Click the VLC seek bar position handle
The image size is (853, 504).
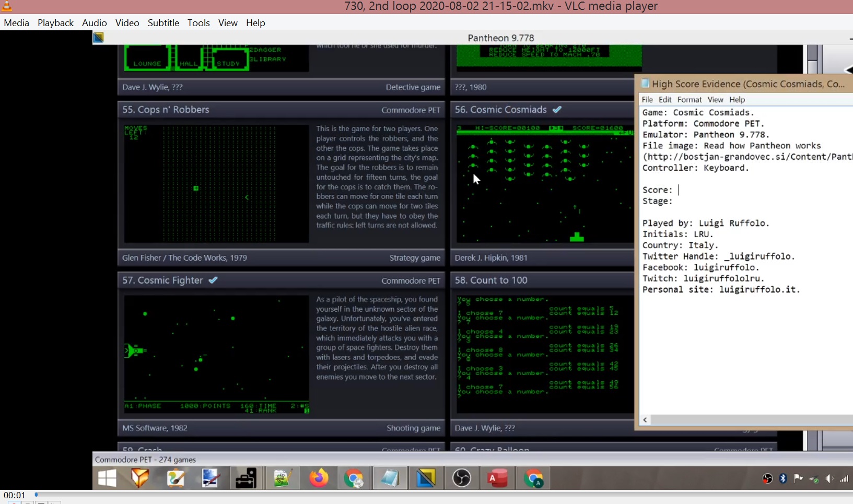pos(36,494)
